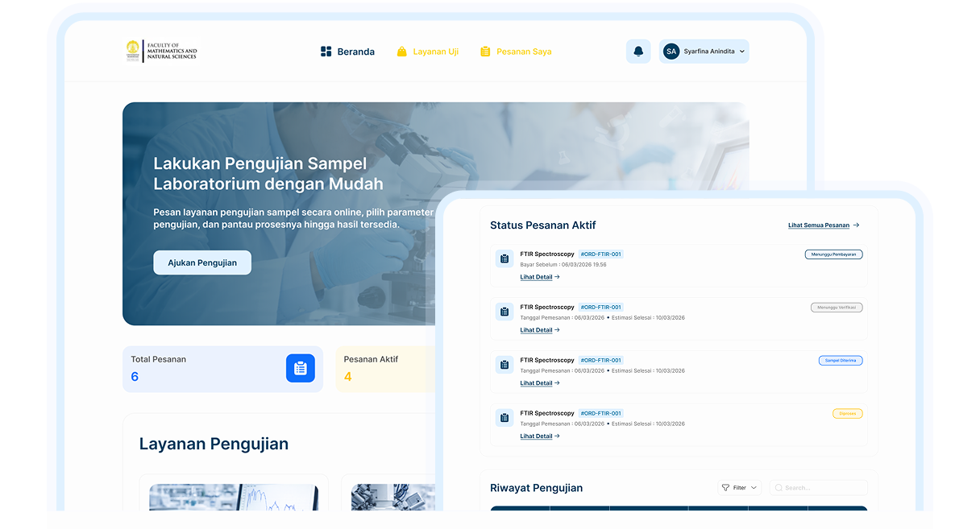Image resolution: width=980 pixels, height=529 pixels.
Task: Open Lihat Detail for the Menunggu Pembayaran order
Action: click(540, 277)
